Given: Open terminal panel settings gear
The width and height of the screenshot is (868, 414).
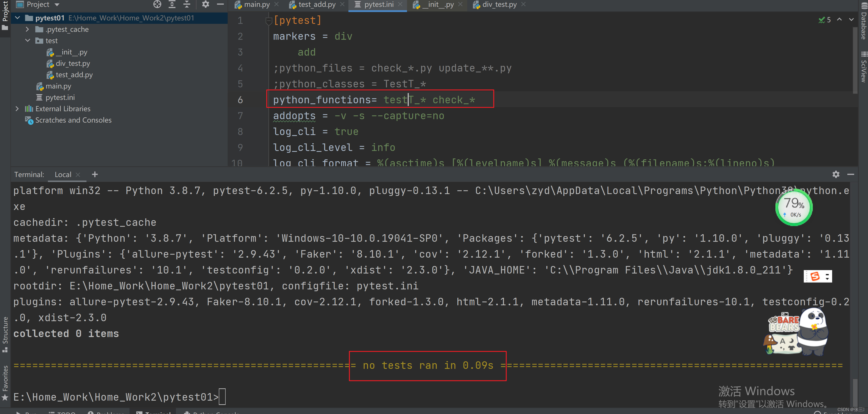Looking at the screenshot, I should click(x=836, y=174).
